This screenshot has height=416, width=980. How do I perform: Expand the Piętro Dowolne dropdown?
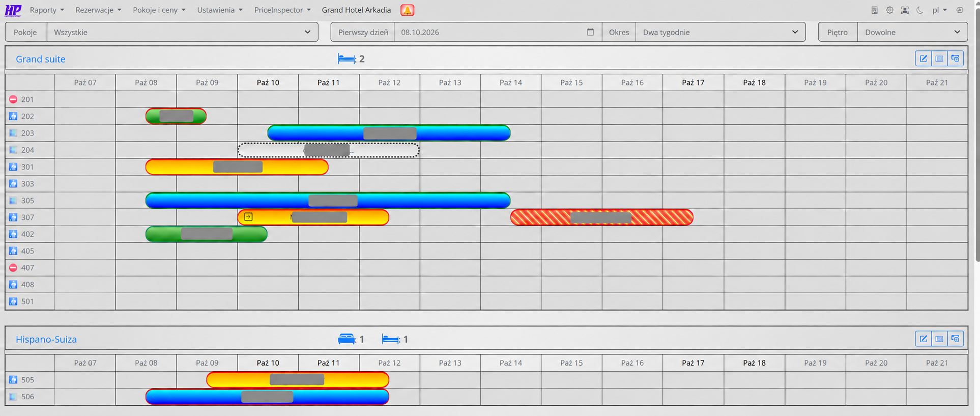coord(912,32)
